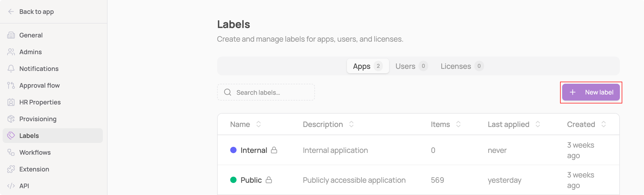
Task: Click the Labels page heading
Action: (x=233, y=24)
